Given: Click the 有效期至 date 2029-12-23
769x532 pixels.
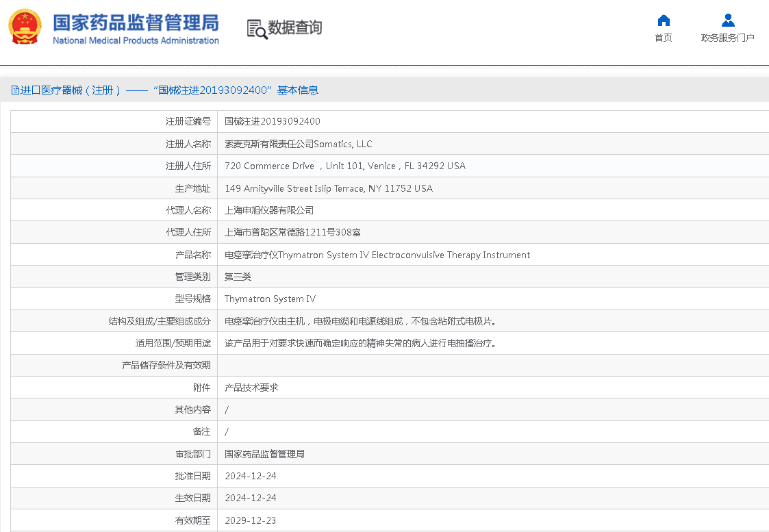Looking at the screenshot, I should click(251, 520).
